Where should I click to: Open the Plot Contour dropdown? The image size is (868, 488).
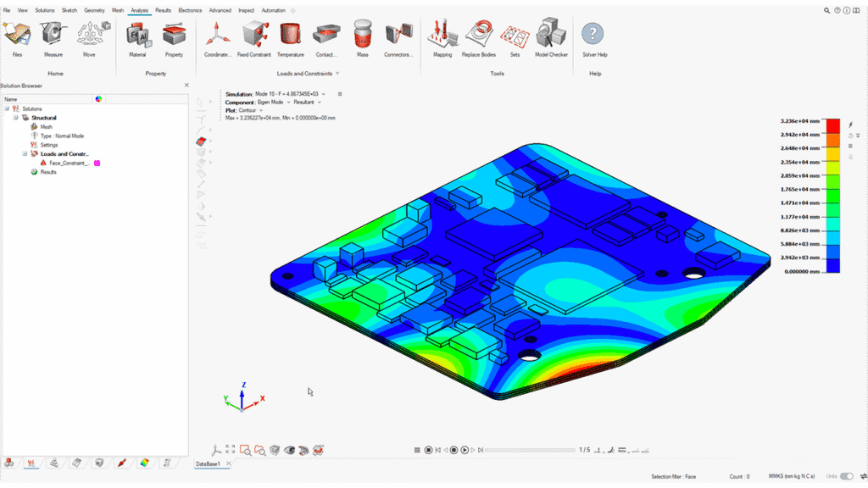tap(261, 111)
